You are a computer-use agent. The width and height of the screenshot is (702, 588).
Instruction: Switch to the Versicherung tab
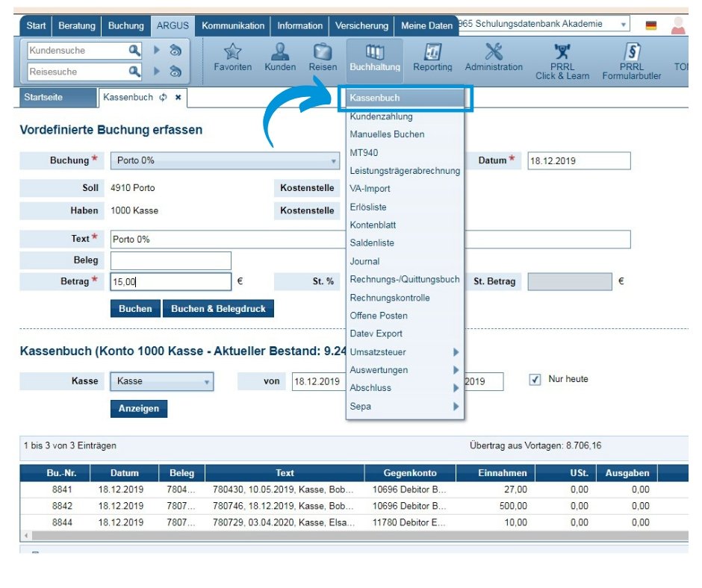[361, 25]
